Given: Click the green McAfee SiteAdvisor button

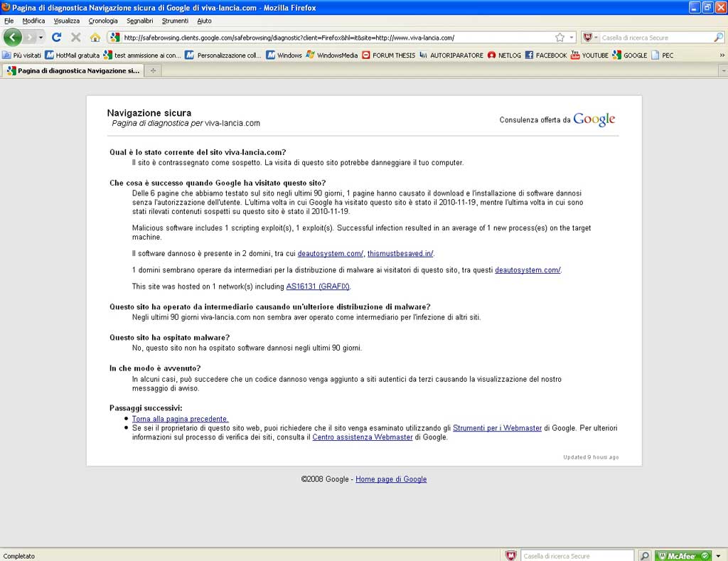Looking at the screenshot, I should [683, 555].
